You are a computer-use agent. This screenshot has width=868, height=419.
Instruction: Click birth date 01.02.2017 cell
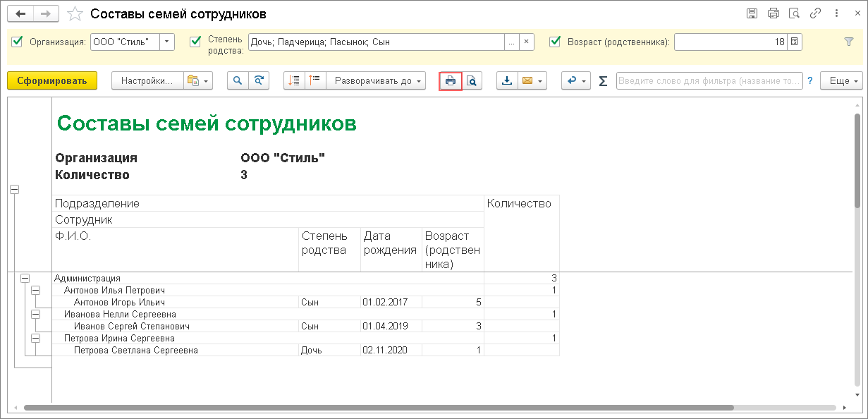391,302
